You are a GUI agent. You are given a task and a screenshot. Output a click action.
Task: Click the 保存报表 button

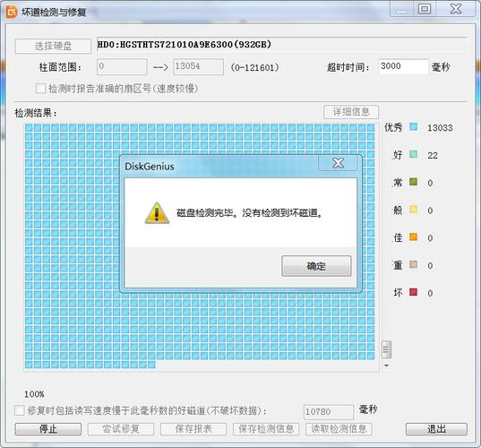(193, 429)
